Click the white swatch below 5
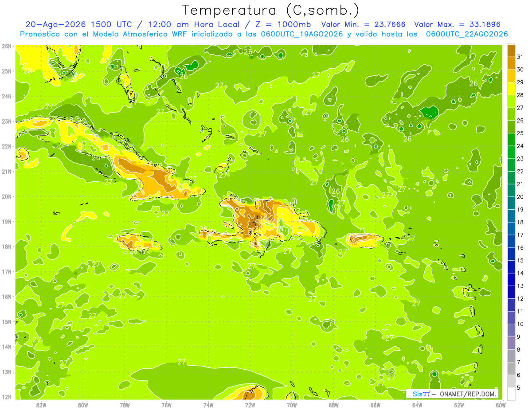 pos(511,394)
